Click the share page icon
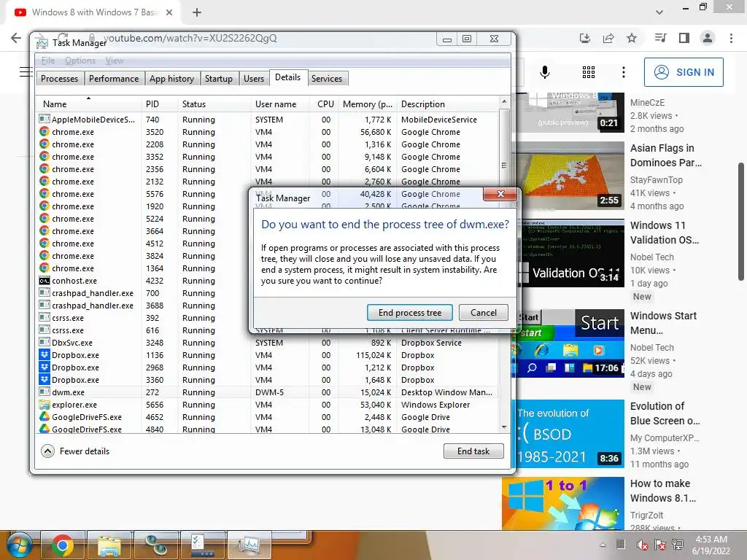Viewport: 747px width, 560px height. click(608, 38)
